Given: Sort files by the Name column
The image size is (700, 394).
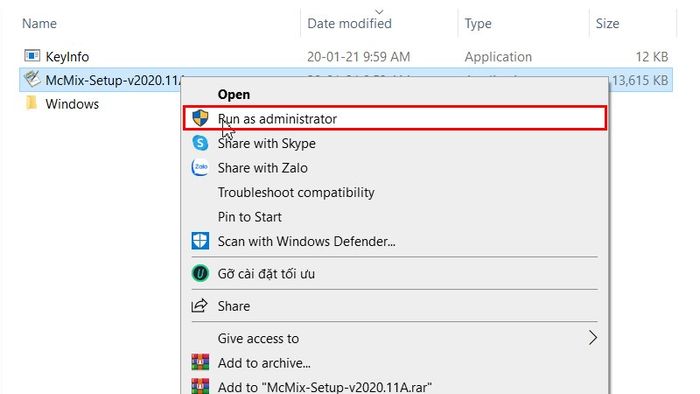Looking at the screenshot, I should point(39,23).
